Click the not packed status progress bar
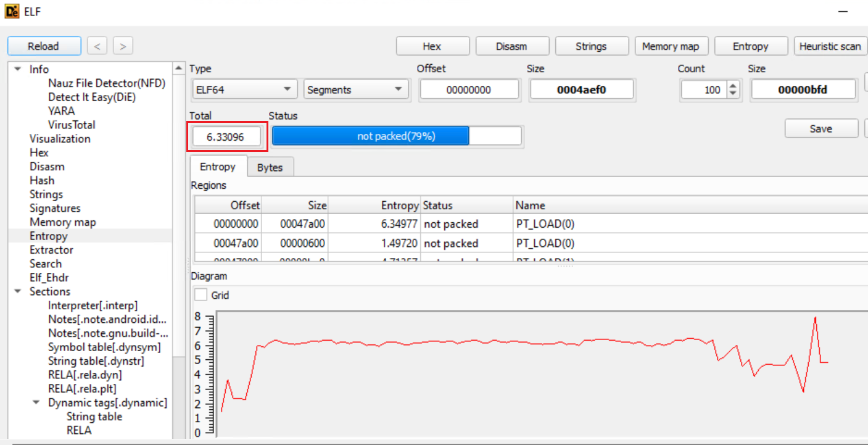Screen dimensions: 868x445 click(x=396, y=136)
